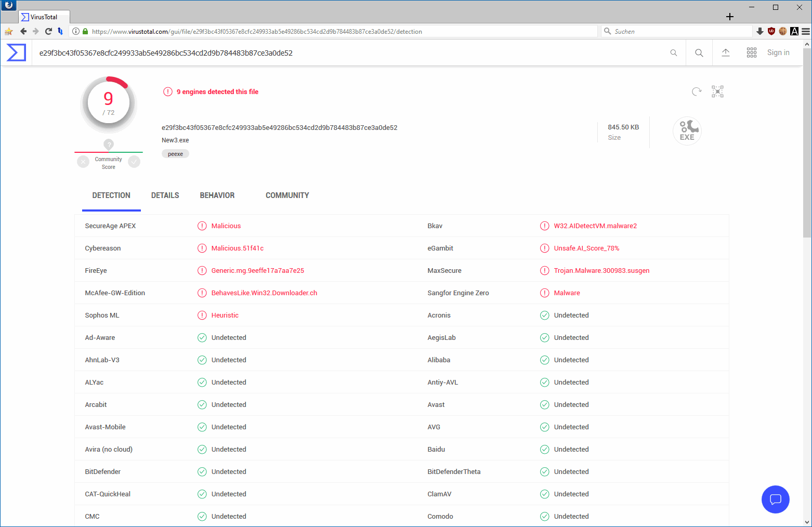Click the browser reload icon
Viewport: 812px width, 527px height.
pyautogui.click(x=48, y=31)
